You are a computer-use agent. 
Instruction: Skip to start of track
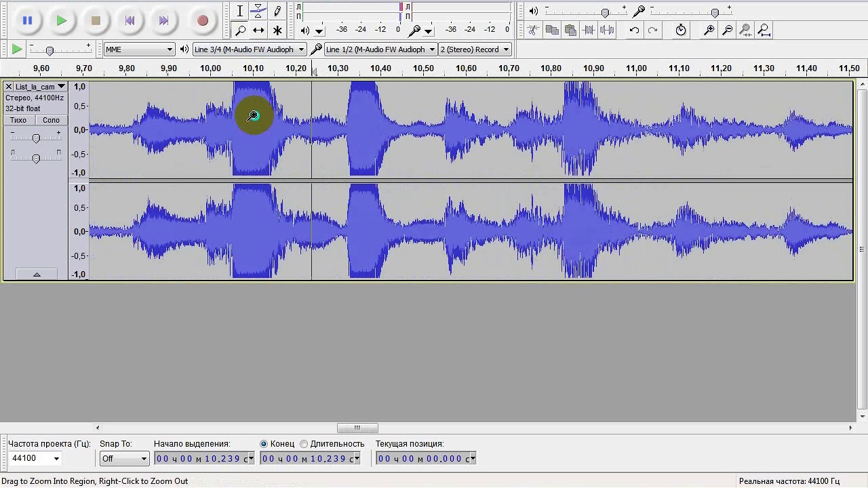(x=130, y=20)
